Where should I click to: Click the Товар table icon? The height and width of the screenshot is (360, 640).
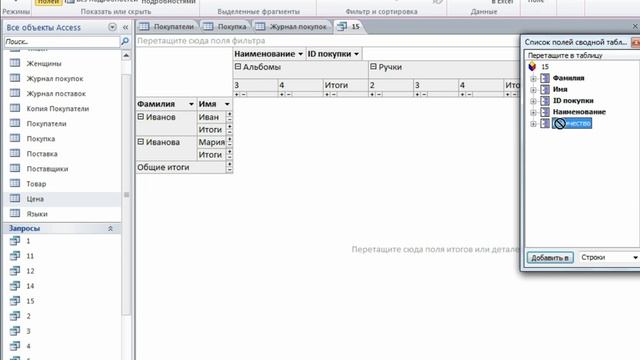tap(15, 184)
